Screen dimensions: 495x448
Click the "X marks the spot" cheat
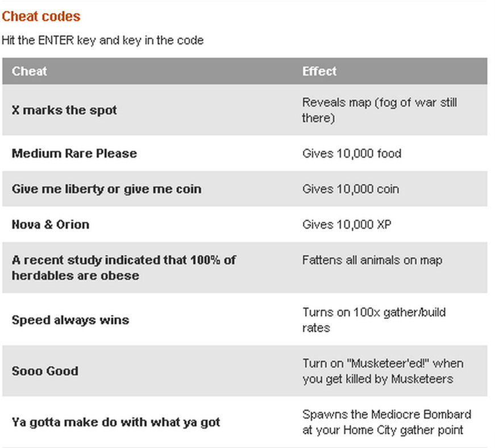(64, 110)
